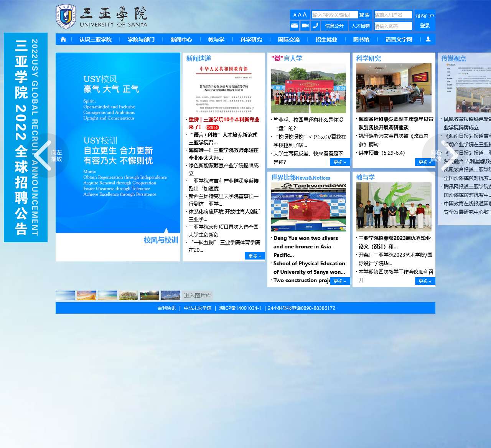Open the 信息公开 page
Screen dimensions: 491x448
pyautogui.click(x=334, y=26)
